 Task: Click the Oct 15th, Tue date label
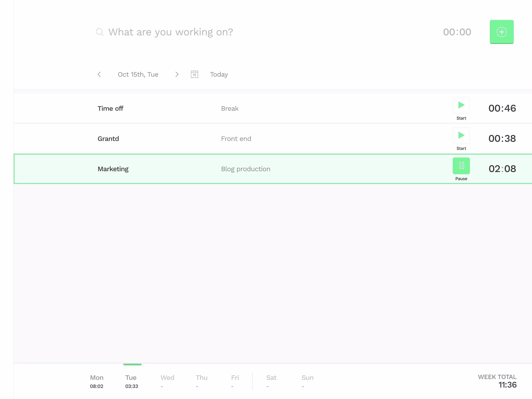tap(138, 74)
